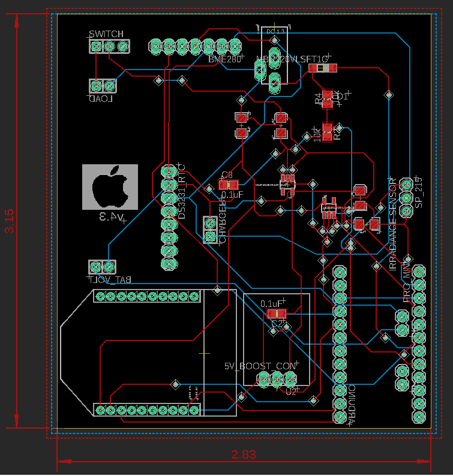Click the SP_215 label text

tap(419, 193)
